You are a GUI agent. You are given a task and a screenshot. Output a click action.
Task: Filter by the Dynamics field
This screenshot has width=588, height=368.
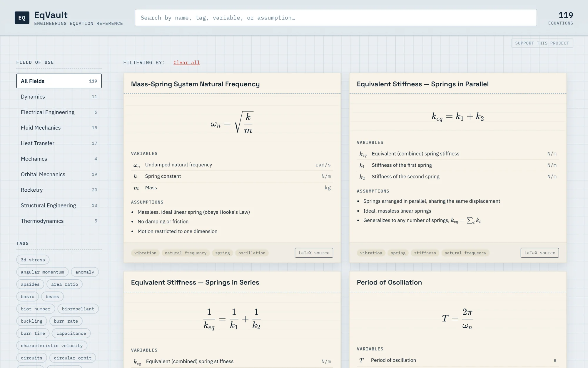click(x=59, y=97)
